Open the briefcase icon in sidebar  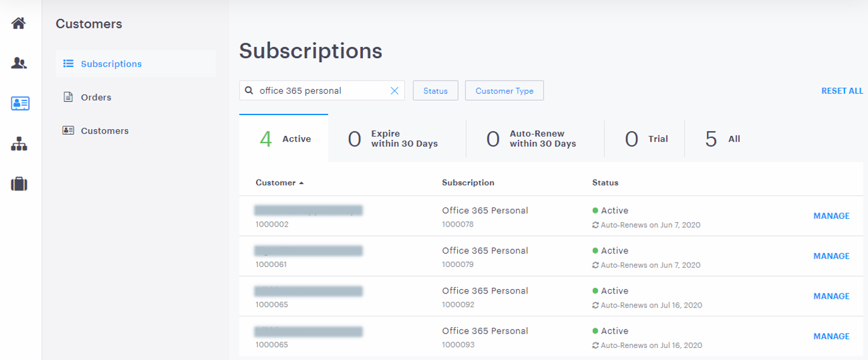tap(19, 184)
